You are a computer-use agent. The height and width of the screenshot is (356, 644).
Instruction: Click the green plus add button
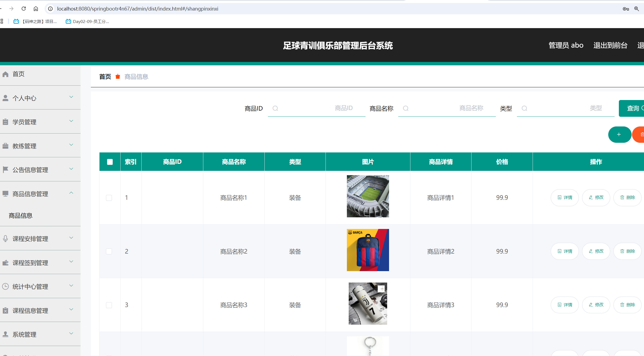(x=620, y=134)
